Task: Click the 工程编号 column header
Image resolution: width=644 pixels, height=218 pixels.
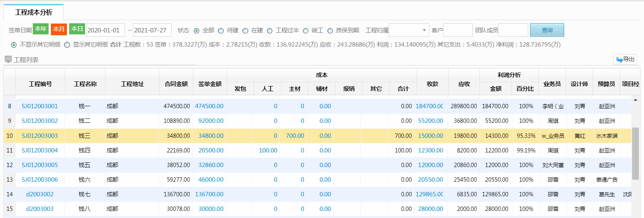Action: [40, 84]
